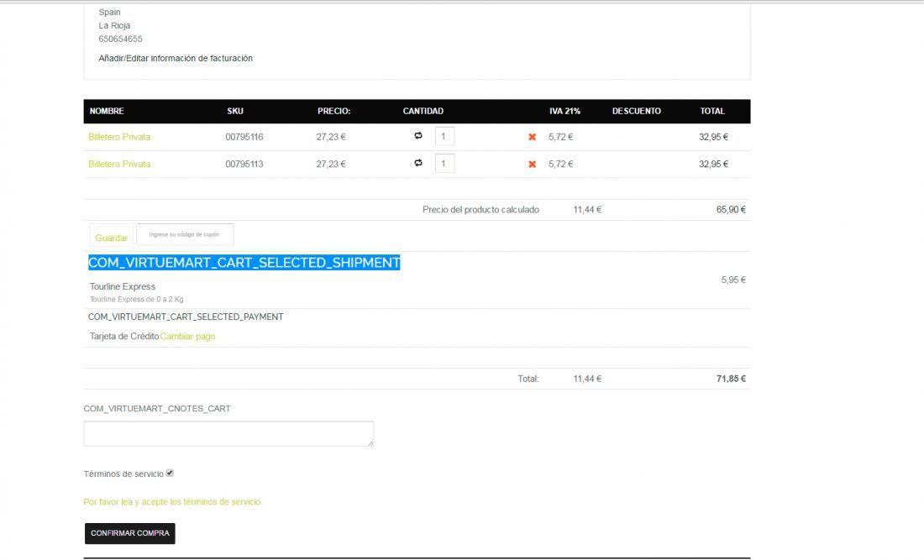Viewport: 924px width, 560px height.
Task: Click quantity field for SKU 00795113
Action: pyautogui.click(x=444, y=163)
